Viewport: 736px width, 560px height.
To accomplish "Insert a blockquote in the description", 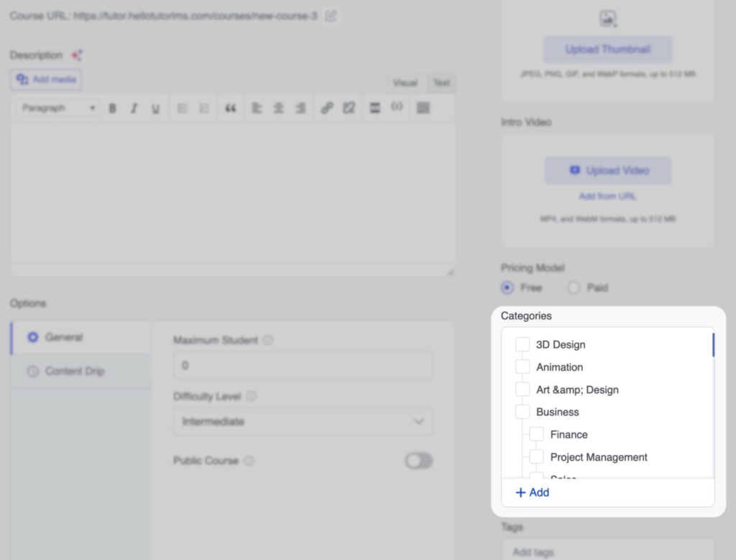I will tap(230, 108).
